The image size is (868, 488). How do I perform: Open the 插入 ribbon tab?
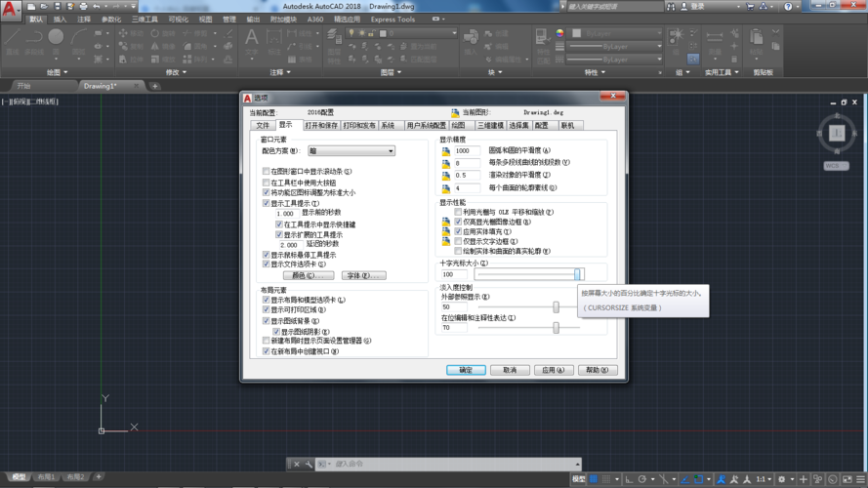pos(60,20)
